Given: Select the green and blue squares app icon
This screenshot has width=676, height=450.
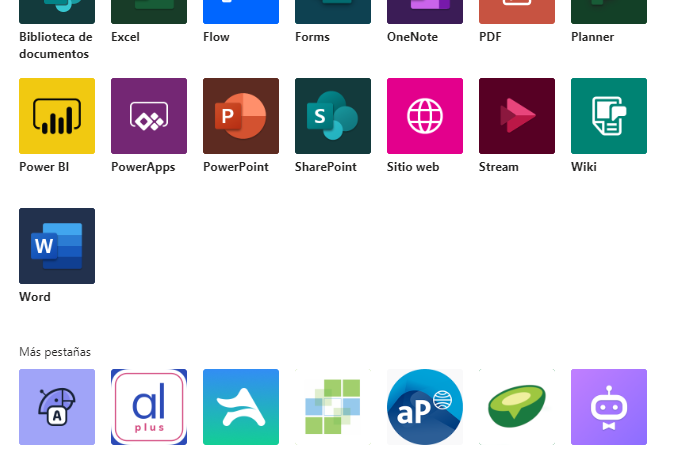Looking at the screenshot, I should click(x=333, y=407).
